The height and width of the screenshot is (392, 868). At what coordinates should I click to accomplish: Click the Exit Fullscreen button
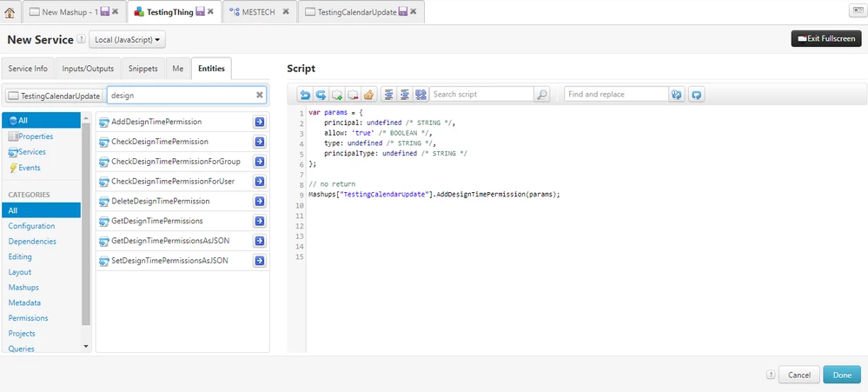click(x=826, y=39)
